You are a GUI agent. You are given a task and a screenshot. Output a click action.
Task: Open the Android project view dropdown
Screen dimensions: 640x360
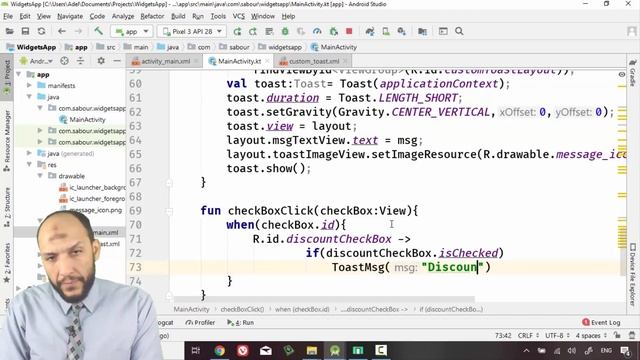coord(36,61)
